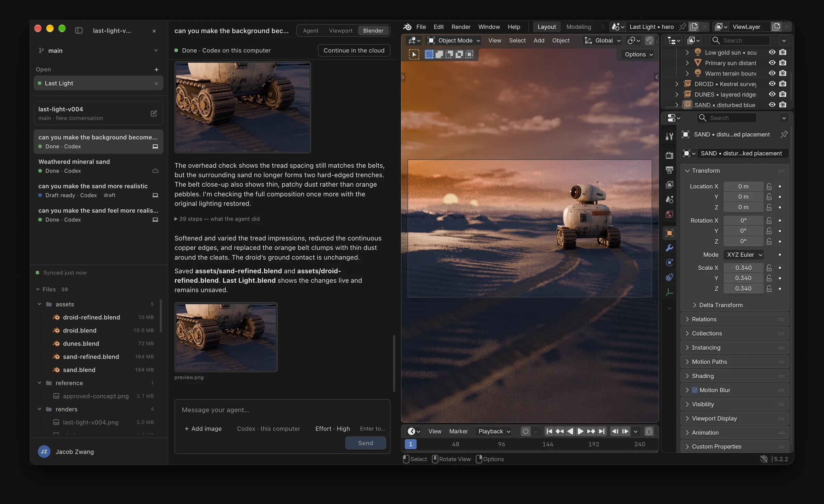The width and height of the screenshot is (824, 504).
Task: Expand the Relations panel
Action: pyautogui.click(x=735, y=319)
